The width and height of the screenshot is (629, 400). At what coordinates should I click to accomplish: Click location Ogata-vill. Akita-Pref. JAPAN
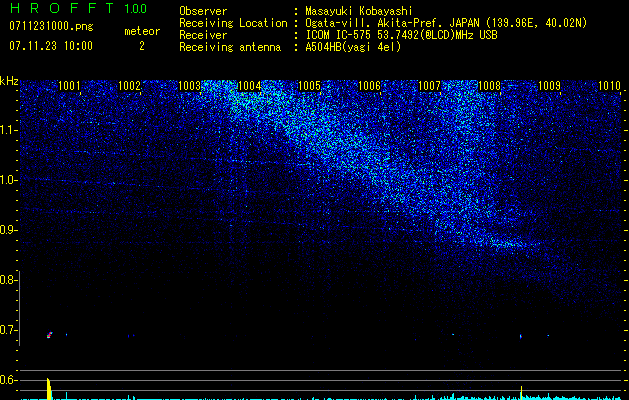[392, 23]
